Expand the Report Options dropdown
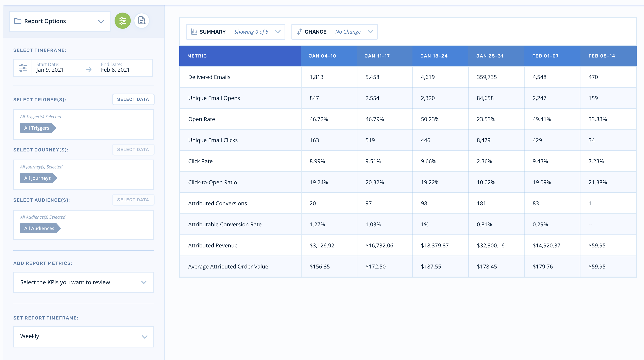Viewport: 644px width, 360px height. (x=101, y=21)
